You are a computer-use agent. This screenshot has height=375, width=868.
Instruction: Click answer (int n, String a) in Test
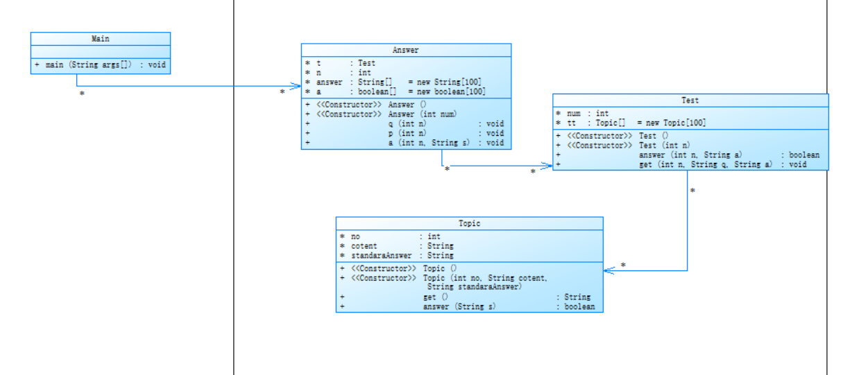(x=690, y=155)
